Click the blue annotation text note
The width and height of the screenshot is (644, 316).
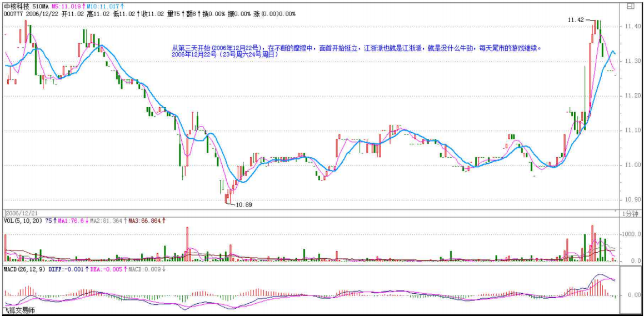point(356,52)
